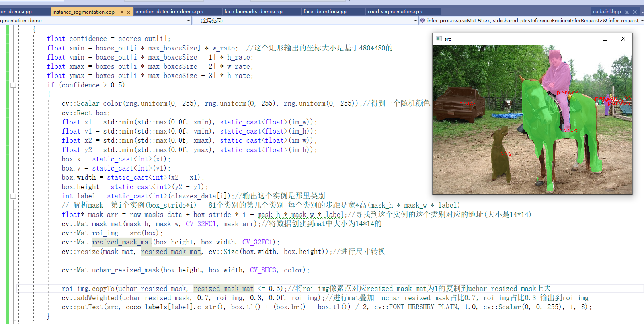Click the segmented image in src window
The height and width of the screenshot is (324, 644).
coord(533,120)
